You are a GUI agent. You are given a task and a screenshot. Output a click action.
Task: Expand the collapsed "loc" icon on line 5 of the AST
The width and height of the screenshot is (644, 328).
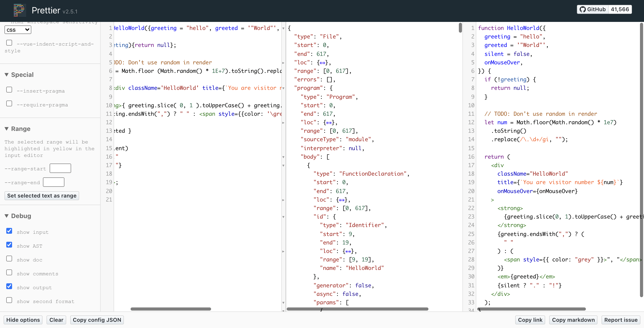click(322, 63)
